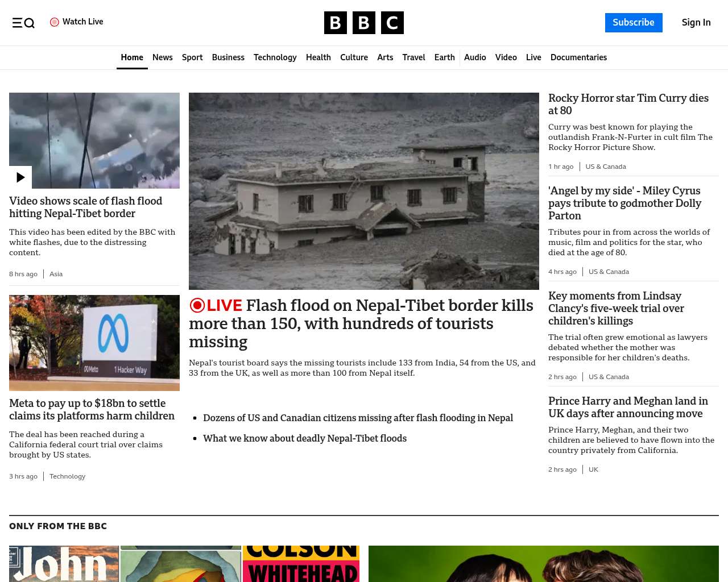Open the Meta sign photo thumbnail
The width and height of the screenshot is (728, 582).
(x=94, y=343)
